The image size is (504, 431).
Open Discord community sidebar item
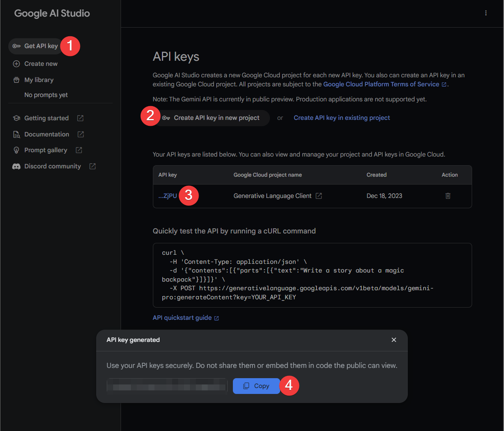53,166
